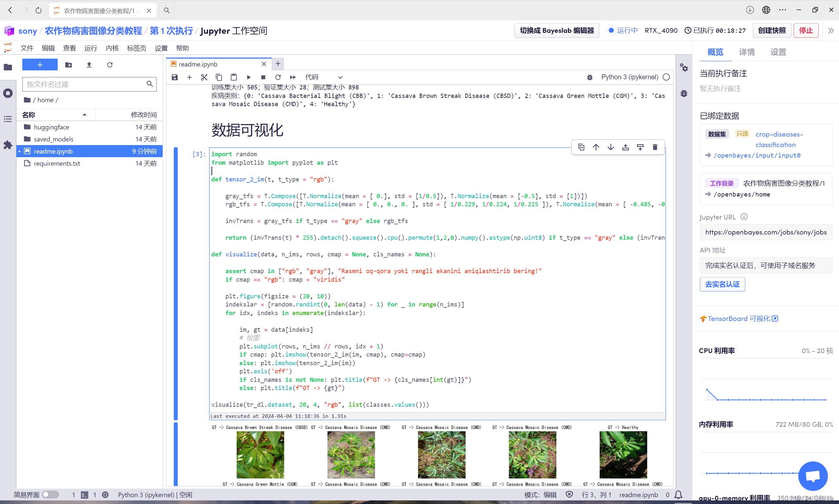The image size is (839, 504).
Task: Open the 内核 menu
Action: tap(112, 48)
